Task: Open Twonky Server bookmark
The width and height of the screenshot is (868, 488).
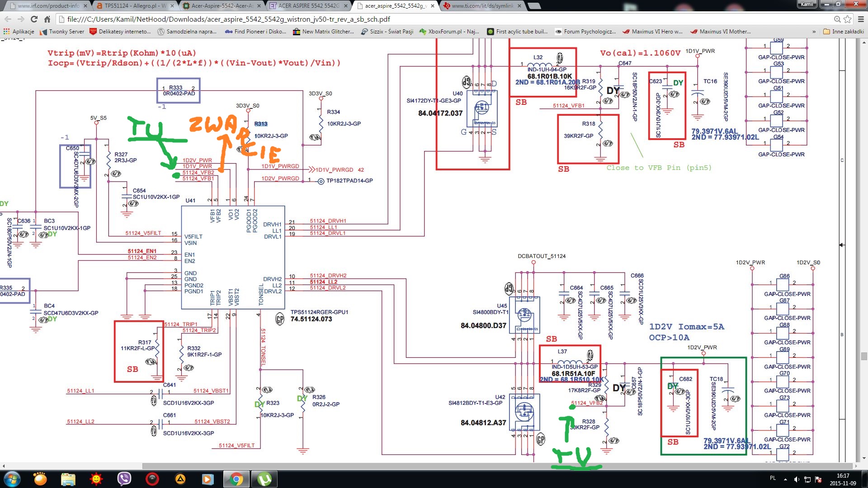Action: pyautogui.click(x=62, y=32)
